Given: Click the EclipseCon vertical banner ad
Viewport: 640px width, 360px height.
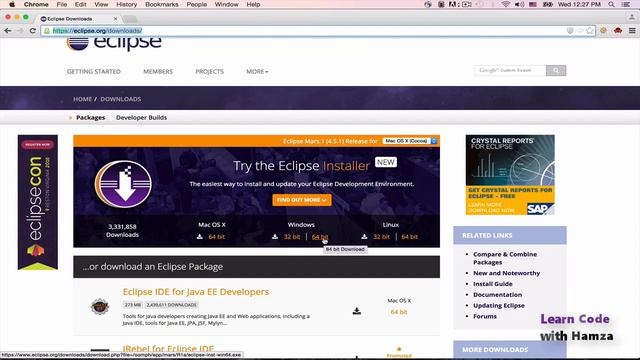Looking at the screenshot, I should (x=38, y=202).
